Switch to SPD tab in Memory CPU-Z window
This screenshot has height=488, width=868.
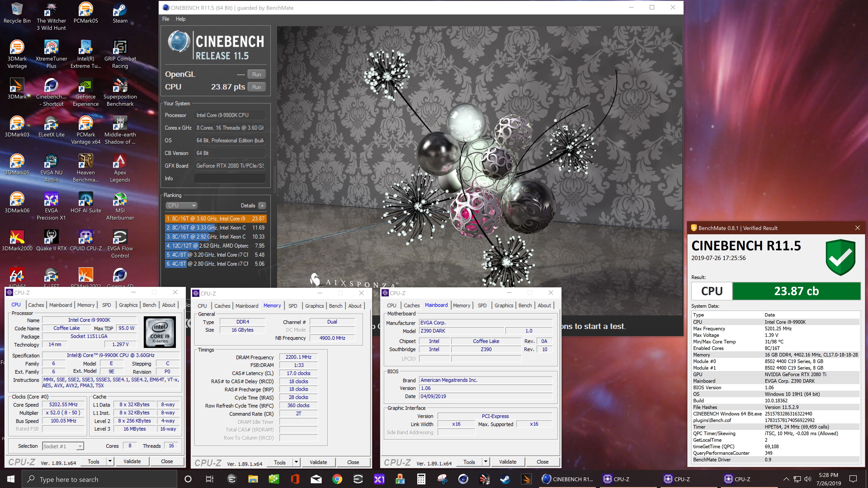click(x=293, y=306)
